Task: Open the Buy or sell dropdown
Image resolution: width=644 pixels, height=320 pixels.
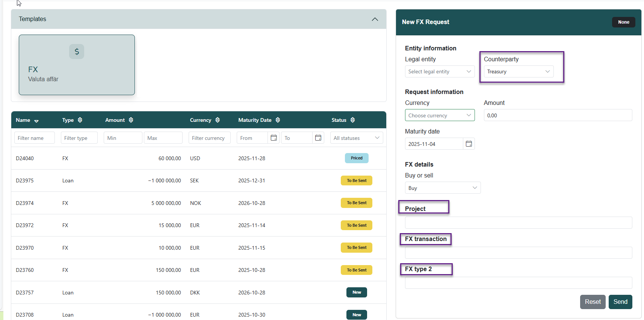Action: (443, 188)
